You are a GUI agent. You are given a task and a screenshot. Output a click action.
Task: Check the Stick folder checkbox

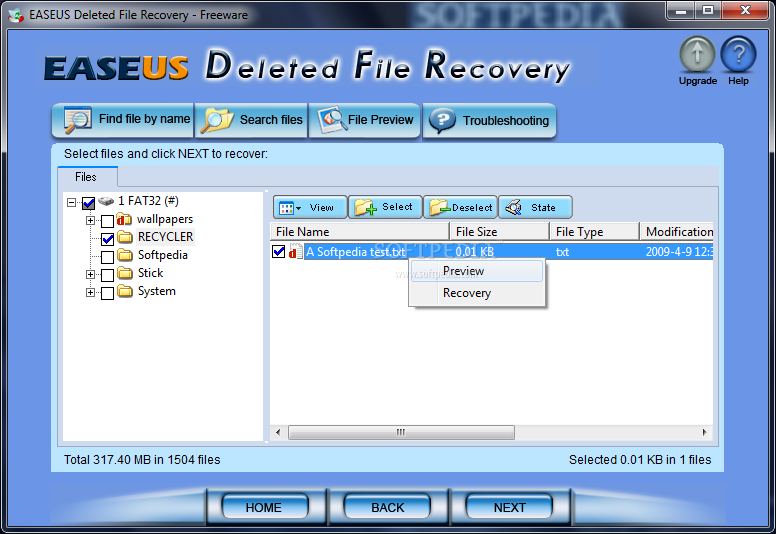[107, 275]
